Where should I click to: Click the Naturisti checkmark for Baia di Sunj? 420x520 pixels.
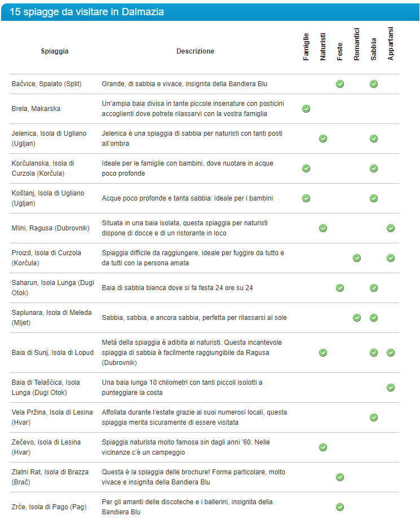[x=323, y=353]
